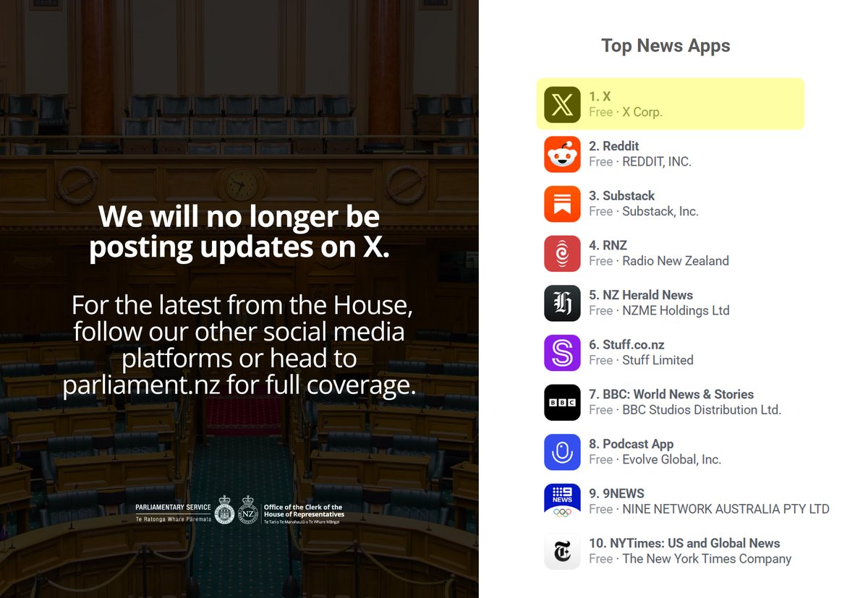868x598 pixels.
Task: Select the '2. Reddit' app title
Action: 614,146
